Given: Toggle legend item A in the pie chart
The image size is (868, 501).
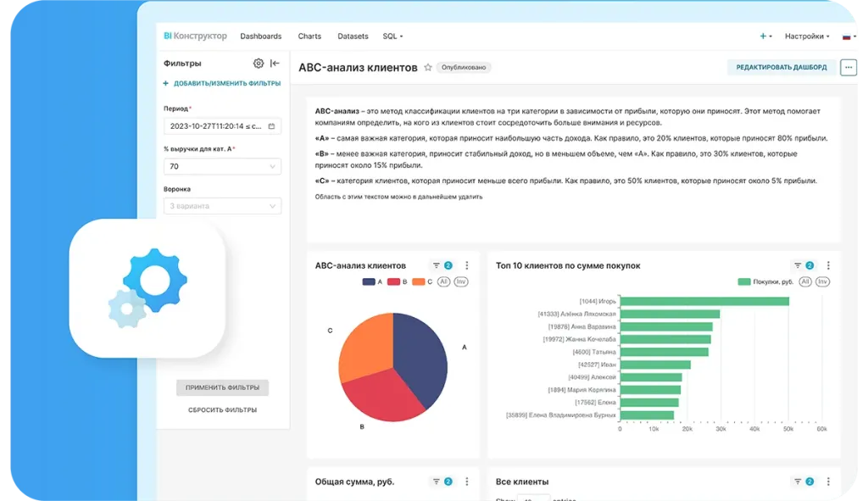Looking at the screenshot, I should (x=373, y=281).
